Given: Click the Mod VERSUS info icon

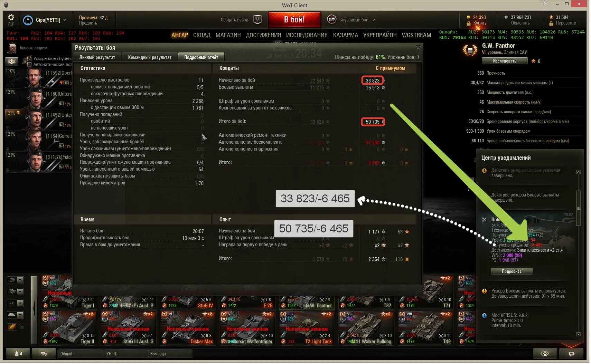Looking at the screenshot, I should [484, 316].
